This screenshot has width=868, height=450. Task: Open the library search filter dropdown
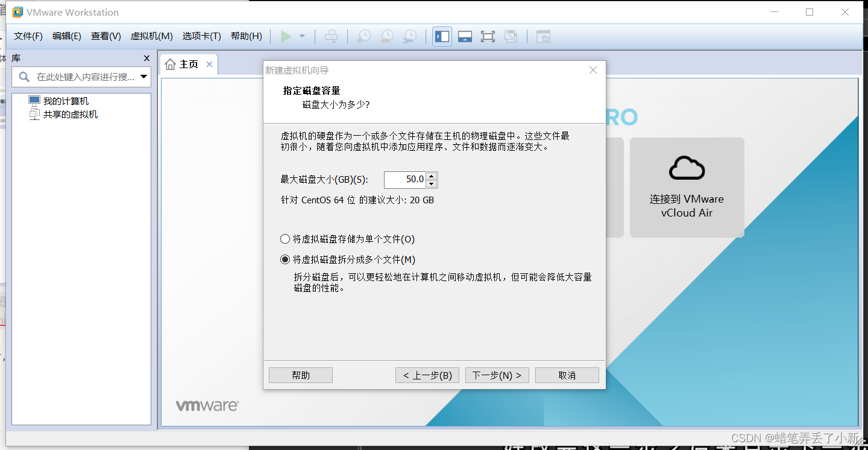(144, 77)
